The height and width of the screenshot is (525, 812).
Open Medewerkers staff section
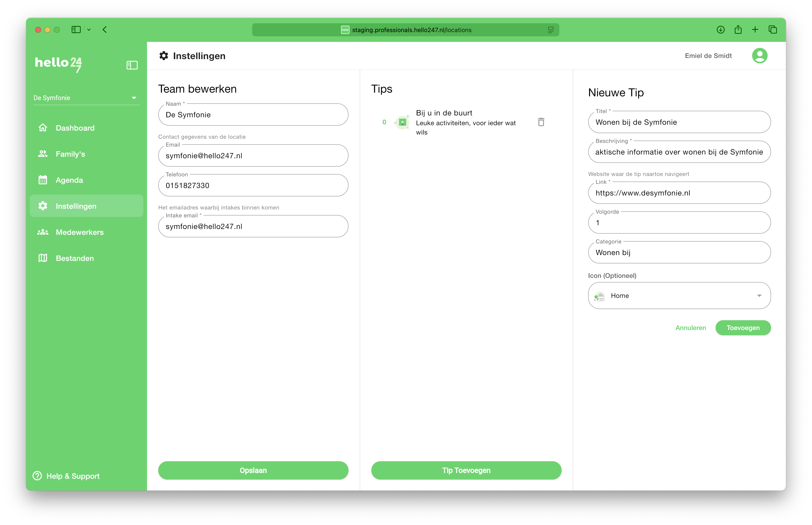pyautogui.click(x=79, y=232)
